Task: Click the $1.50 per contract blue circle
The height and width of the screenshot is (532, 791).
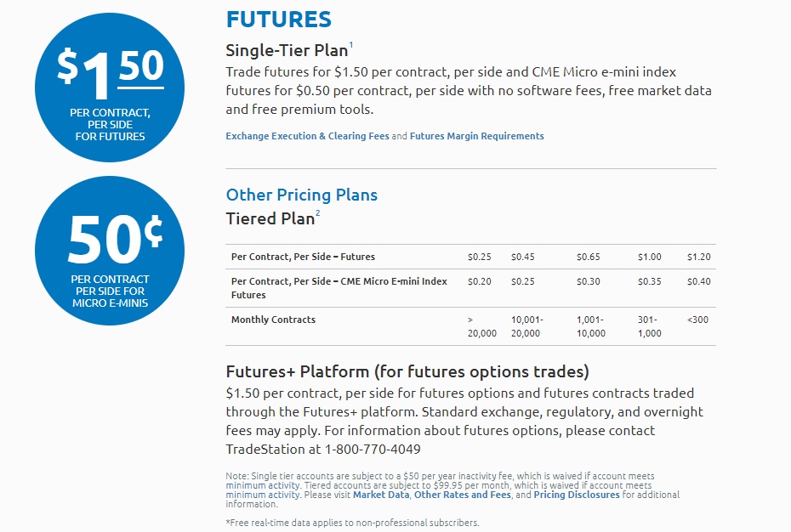Action: tap(110, 88)
